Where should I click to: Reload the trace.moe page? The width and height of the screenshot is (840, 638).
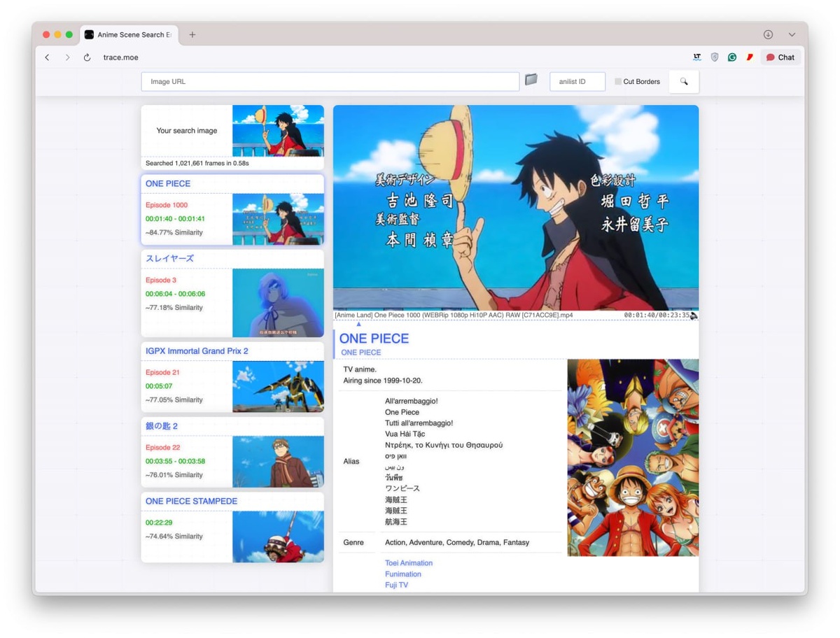[87, 57]
